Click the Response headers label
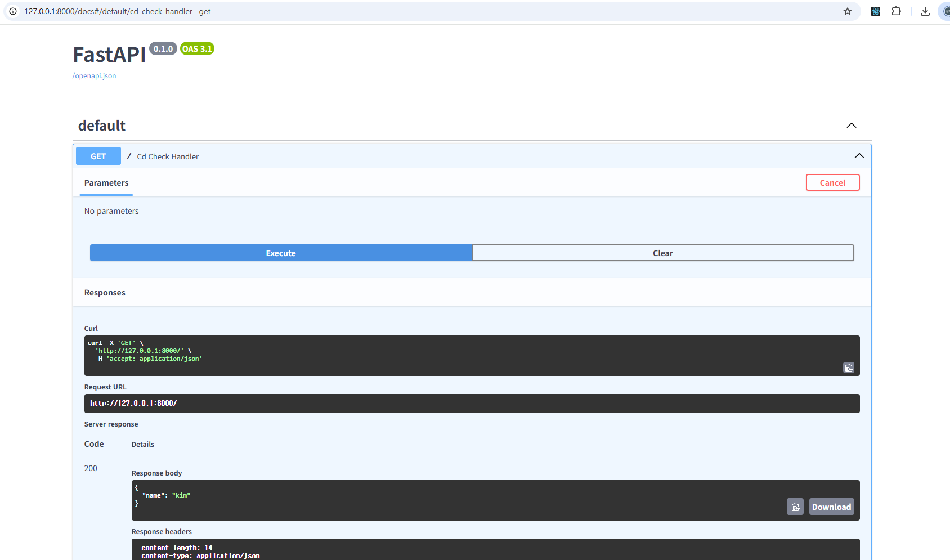Viewport: 950px width, 560px height. pos(162,532)
